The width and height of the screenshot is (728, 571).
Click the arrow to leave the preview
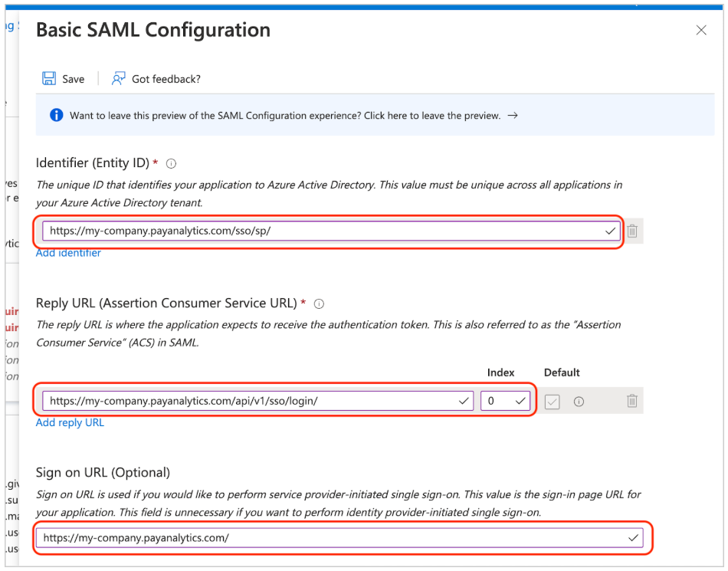(513, 116)
